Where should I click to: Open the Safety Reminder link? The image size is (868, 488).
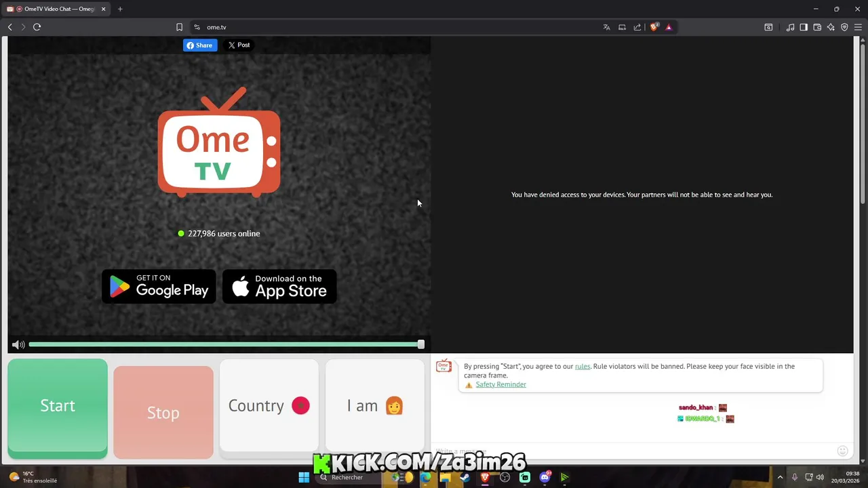[500, 384]
